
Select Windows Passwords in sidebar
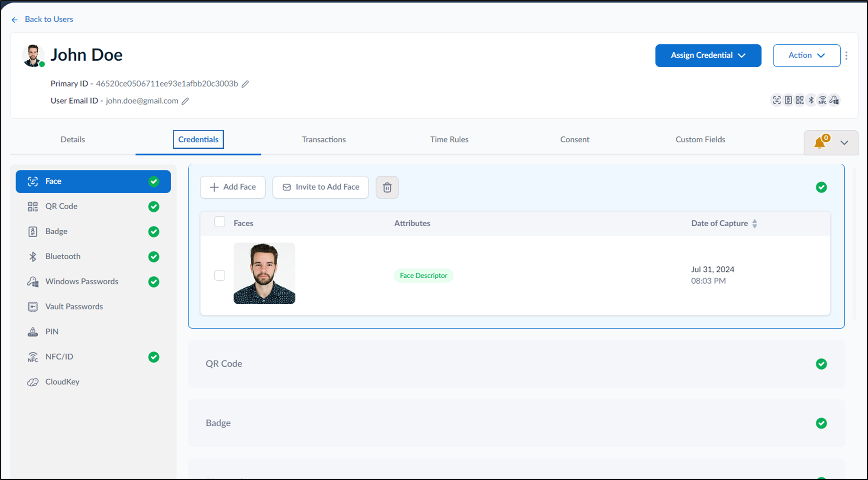point(93,282)
